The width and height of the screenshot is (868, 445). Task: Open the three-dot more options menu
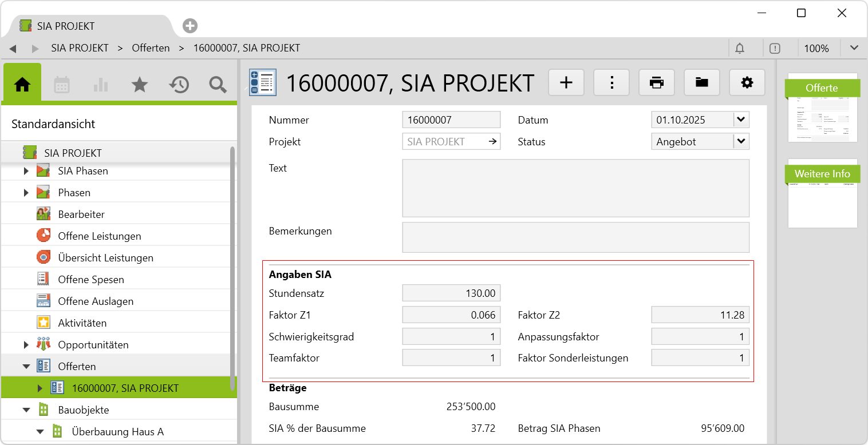(x=611, y=83)
